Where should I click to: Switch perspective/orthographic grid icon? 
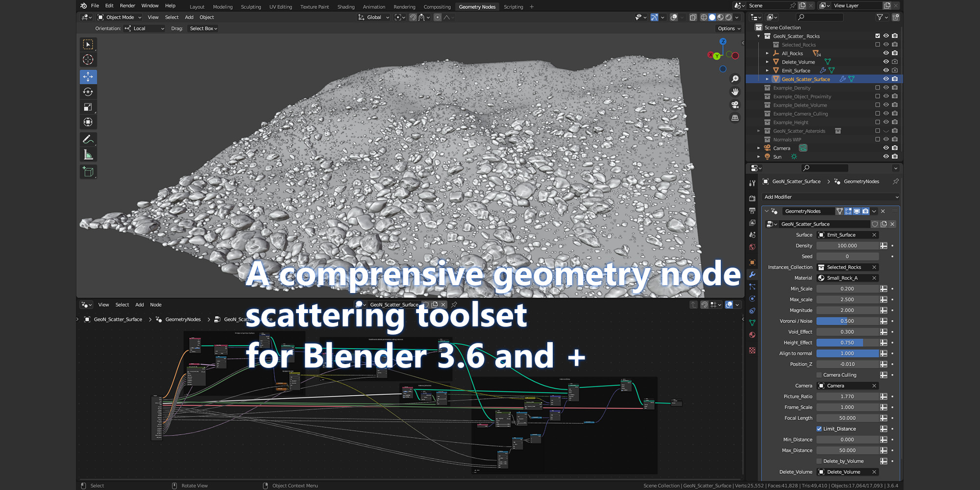click(735, 118)
